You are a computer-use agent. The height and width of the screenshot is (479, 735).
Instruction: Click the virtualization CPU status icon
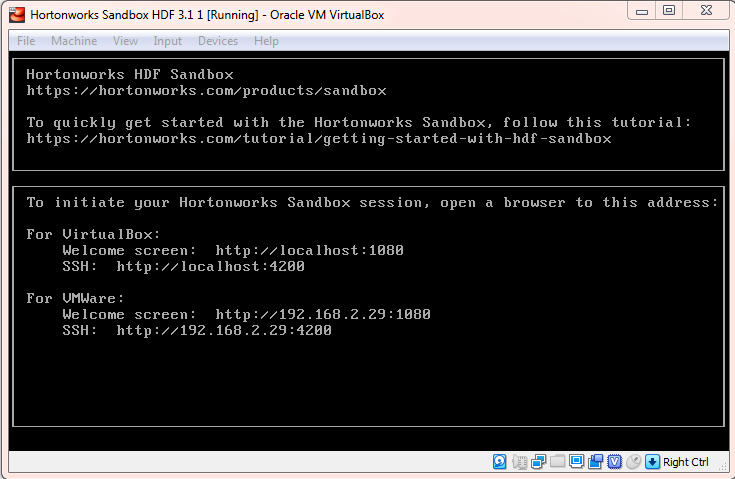[x=615, y=462]
